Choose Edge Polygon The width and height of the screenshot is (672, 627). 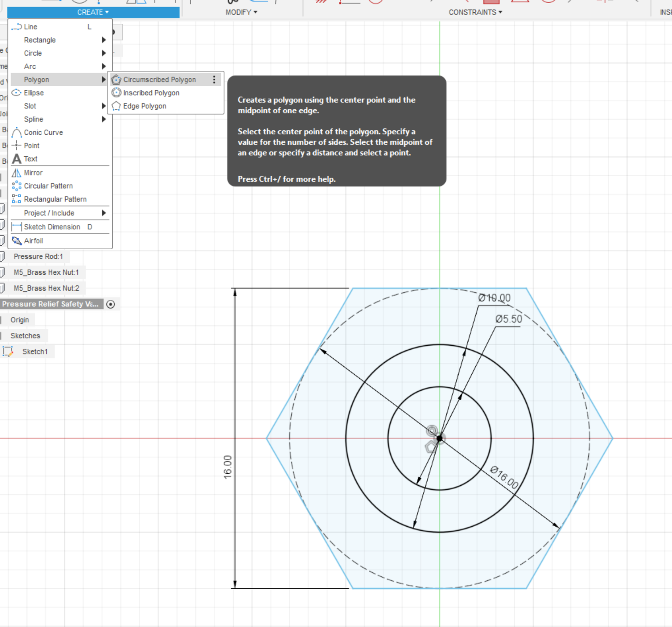coord(144,106)
